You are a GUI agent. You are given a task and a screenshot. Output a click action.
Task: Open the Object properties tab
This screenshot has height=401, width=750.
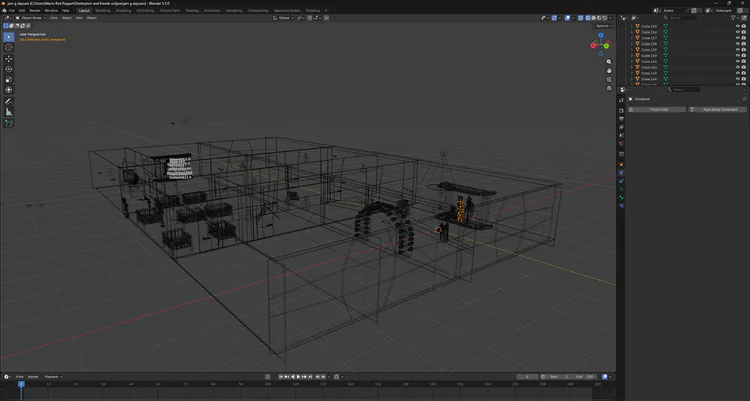(621, 165)
